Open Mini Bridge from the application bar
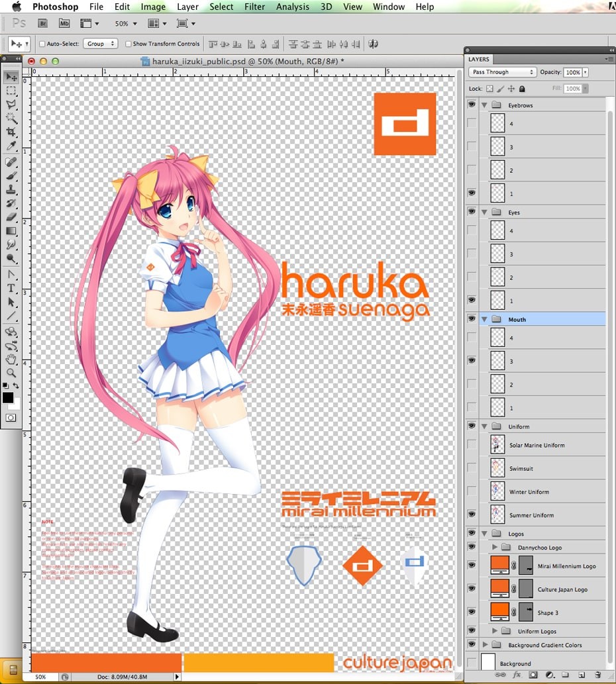This screenshot has width=616, height=684. [x=64, y=23]
